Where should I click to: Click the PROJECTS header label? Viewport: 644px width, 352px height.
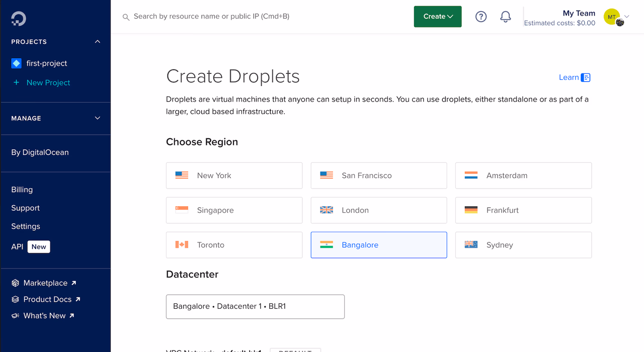pos(29,42)
